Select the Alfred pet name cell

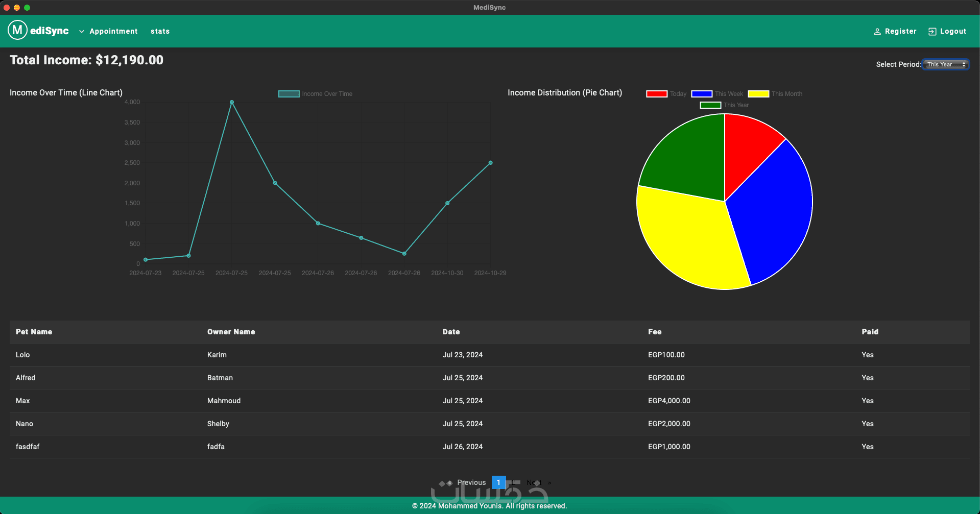tap(26, 378)
